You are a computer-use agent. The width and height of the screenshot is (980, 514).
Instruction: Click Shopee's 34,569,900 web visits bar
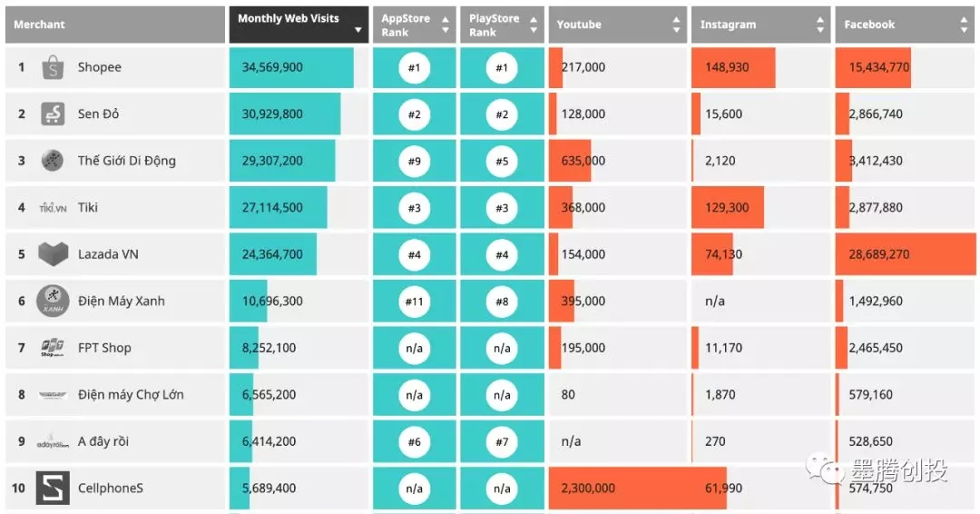(x=291, y=67)
